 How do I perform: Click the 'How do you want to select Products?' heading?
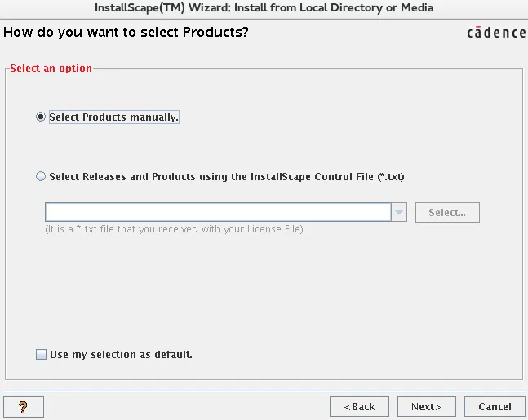(126, 33)
